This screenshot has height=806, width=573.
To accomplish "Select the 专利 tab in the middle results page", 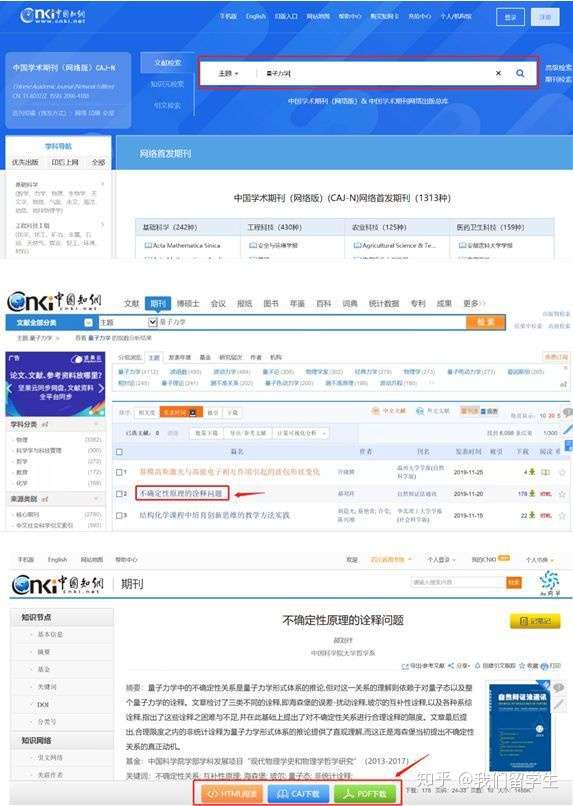I will (x=418, y=303).
